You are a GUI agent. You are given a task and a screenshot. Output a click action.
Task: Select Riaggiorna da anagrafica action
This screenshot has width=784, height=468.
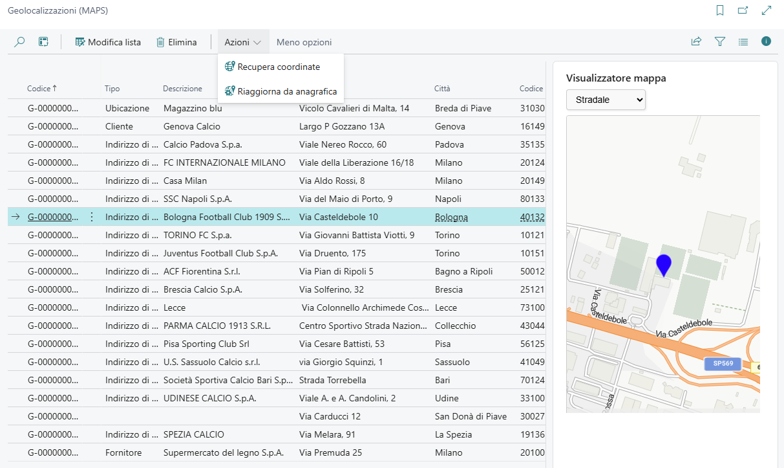tap(281, 92)
